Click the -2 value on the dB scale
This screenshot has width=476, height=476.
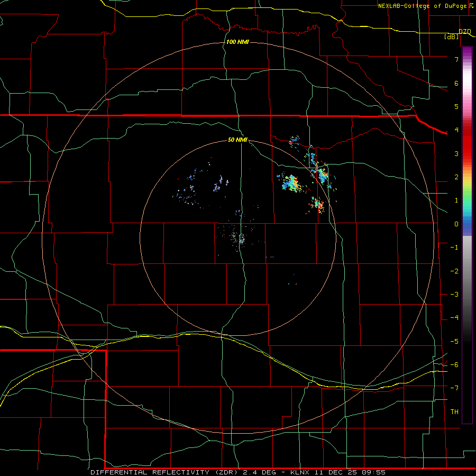[454, 271]
